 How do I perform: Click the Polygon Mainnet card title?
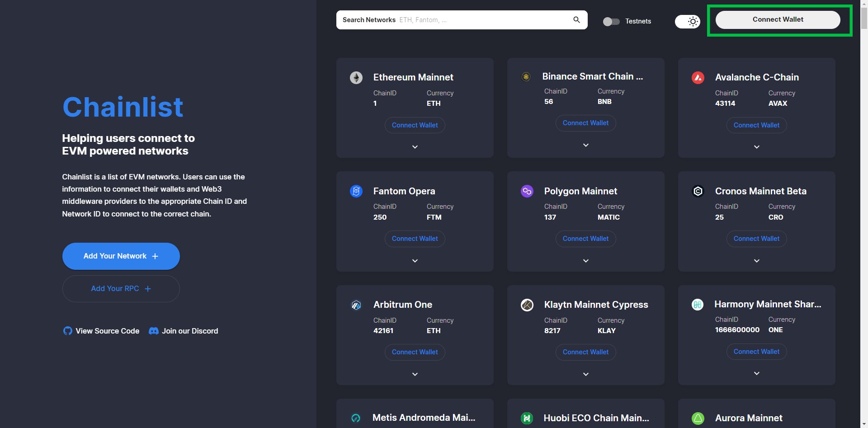click(580, 191)
